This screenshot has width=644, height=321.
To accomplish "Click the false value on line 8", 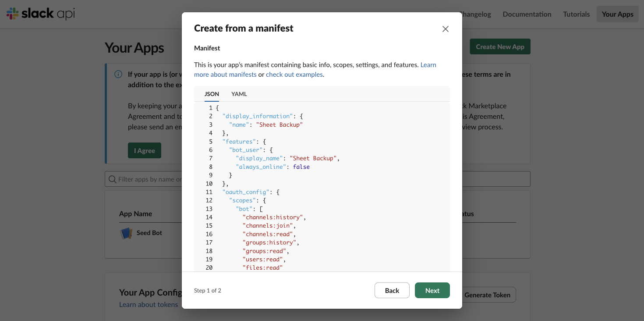I will 301,167.
